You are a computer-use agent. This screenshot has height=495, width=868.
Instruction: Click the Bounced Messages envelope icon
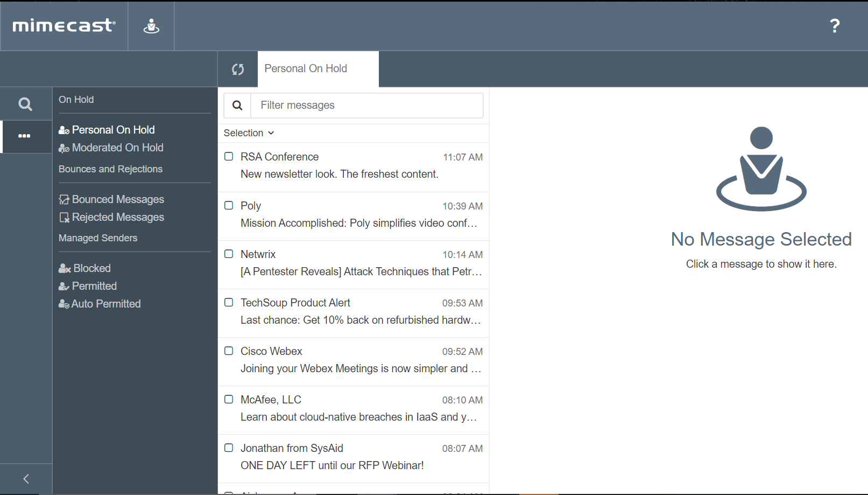coord(63,199)
